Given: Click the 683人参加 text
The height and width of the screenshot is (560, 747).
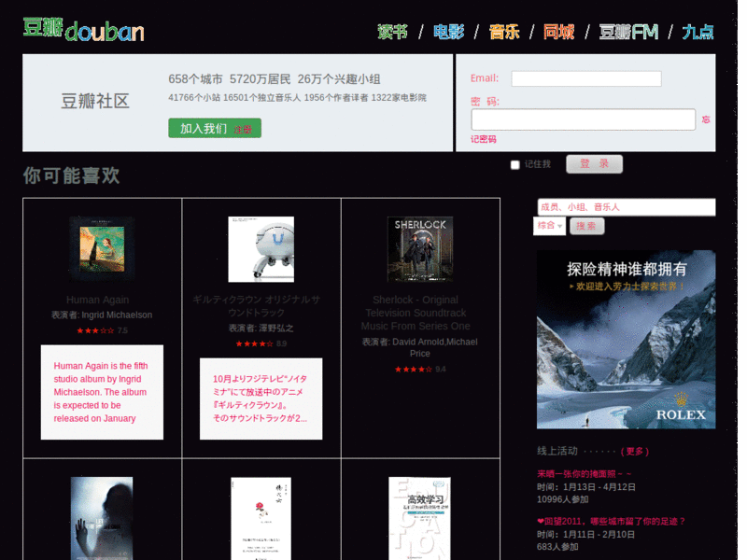Looking at the screenshot, I should [x=557, y=547].
